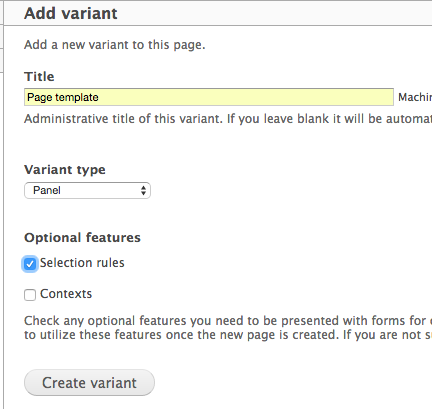Click the Administrative title help description
This screenshot has height=409, width=432.
228,119
